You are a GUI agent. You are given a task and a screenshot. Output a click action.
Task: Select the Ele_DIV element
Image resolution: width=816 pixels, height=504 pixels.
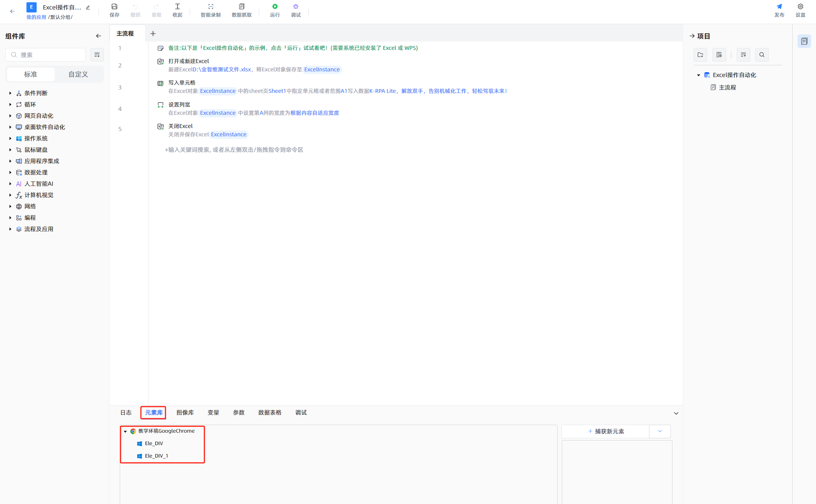154,444
